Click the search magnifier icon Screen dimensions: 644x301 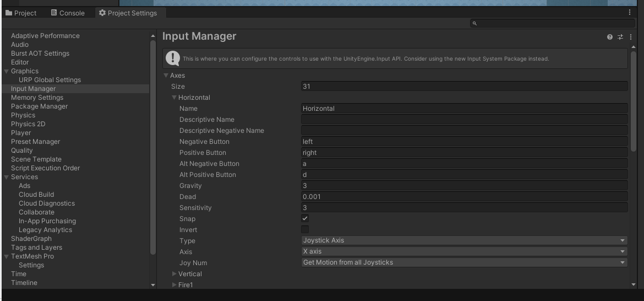pos(474,24)
